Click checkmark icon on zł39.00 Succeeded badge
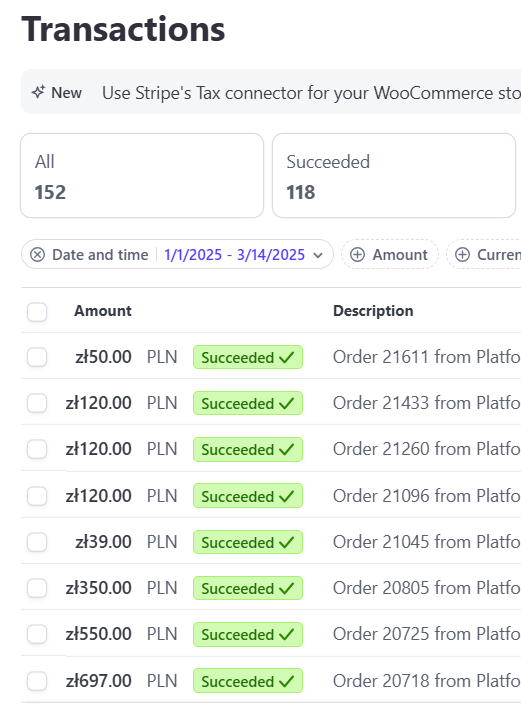 pos(287,542)
